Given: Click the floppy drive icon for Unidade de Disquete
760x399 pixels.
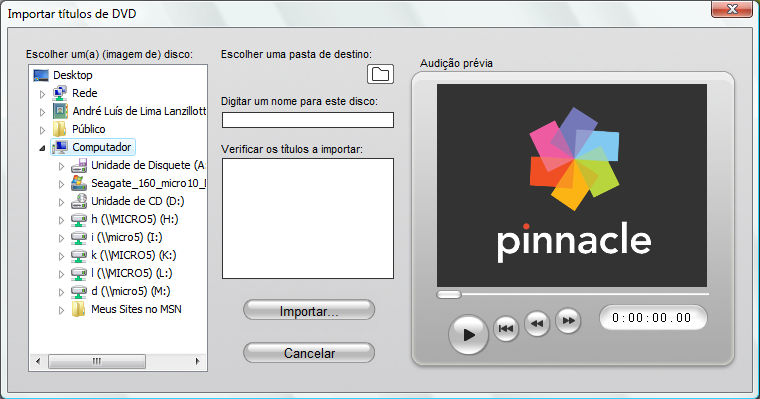Looking at the screenshot, I should [79, 165].
